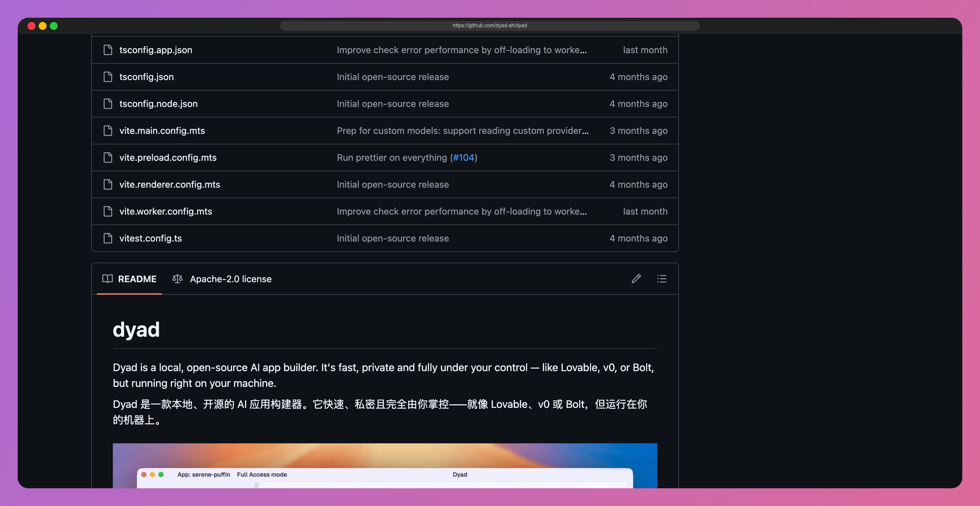The image size is (980, 506).
Task: Click the English Dyad description paragraph
Action: coord(383,375)
